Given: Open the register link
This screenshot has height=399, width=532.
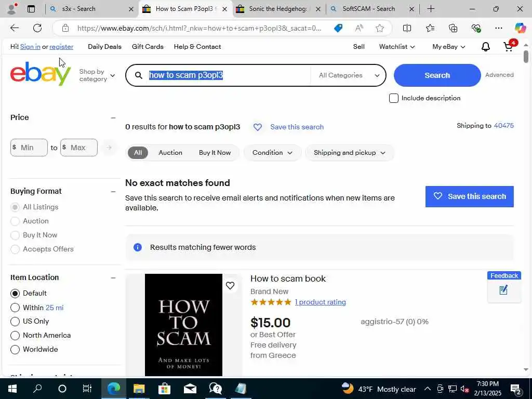Looking at the screenshot, I should pos(61,47).
